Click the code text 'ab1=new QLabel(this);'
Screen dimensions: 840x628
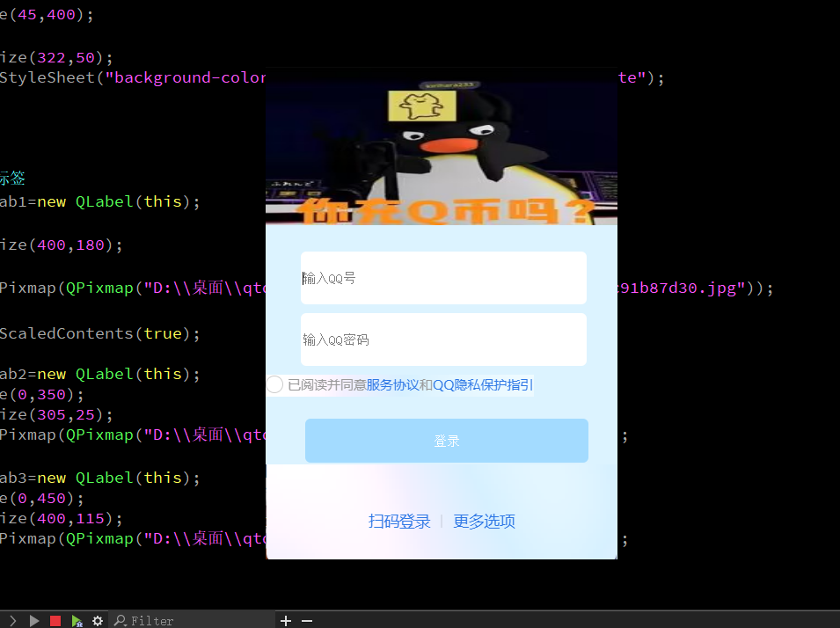click(99, 202)
